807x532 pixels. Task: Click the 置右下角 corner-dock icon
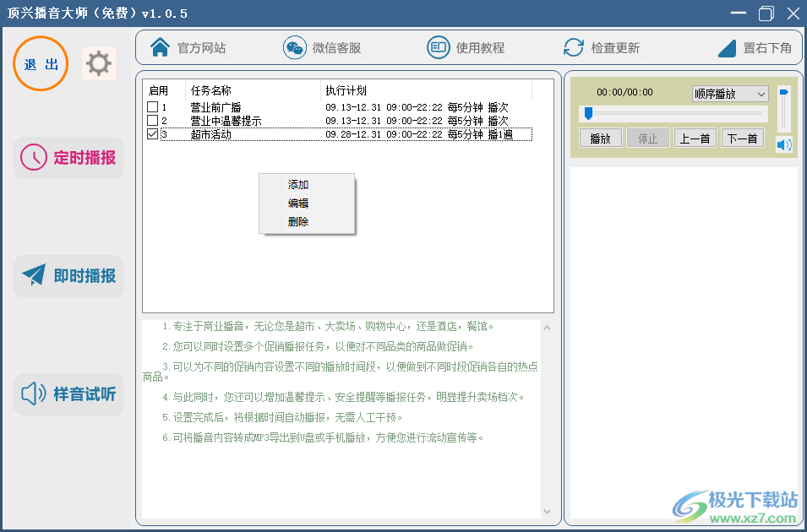click(x=727, y=47)
